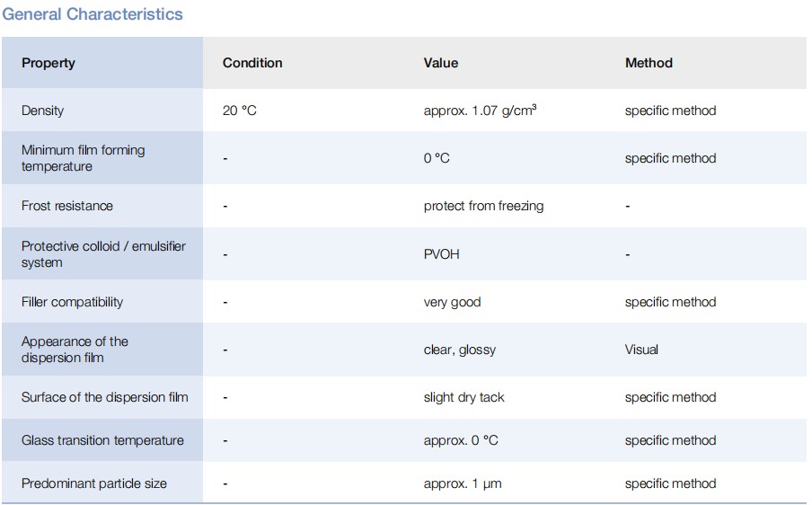Viewport: 812px width, 505px height.
Task: Click the Value column header
Action: tap(441, 63)
